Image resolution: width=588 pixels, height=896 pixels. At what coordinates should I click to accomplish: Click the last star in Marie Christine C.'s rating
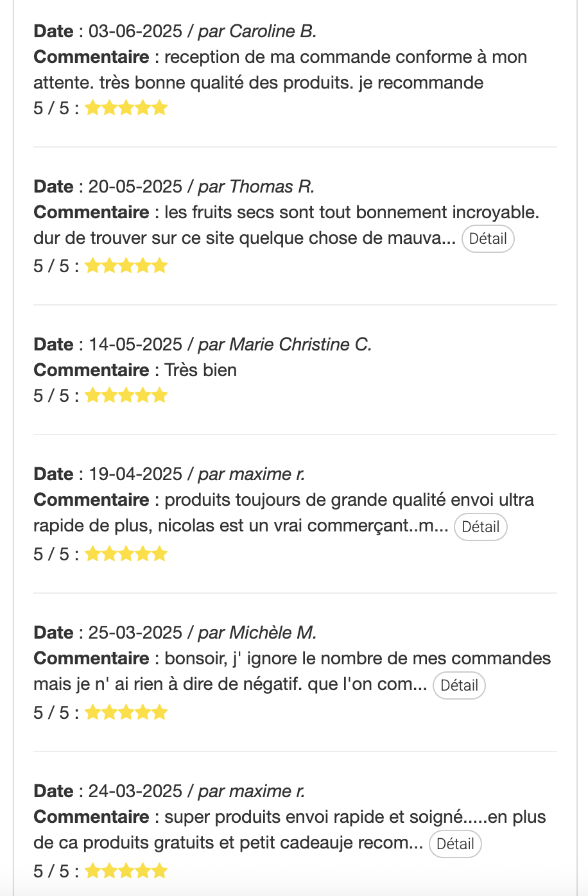(159, 395)
